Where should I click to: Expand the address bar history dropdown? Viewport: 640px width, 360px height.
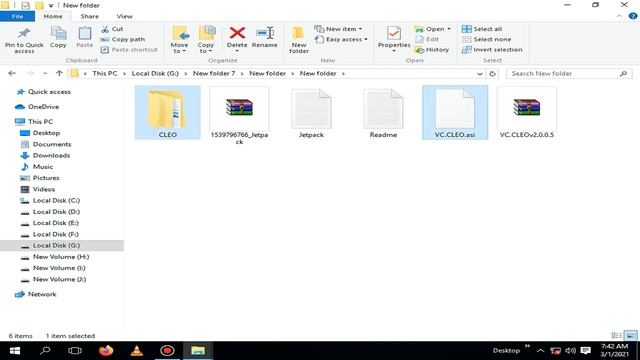(x=480, y=73)
